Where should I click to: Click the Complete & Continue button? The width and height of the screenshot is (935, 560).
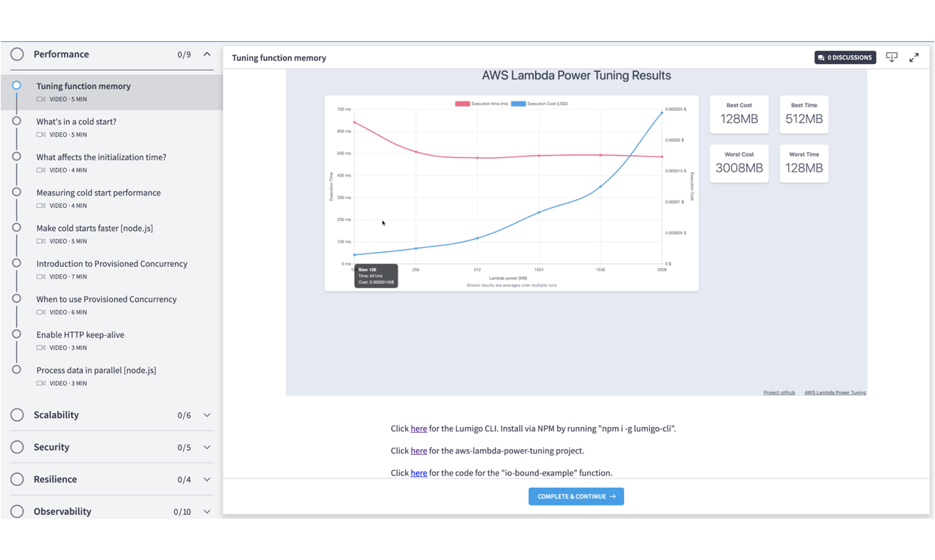(x=576, y=496)
